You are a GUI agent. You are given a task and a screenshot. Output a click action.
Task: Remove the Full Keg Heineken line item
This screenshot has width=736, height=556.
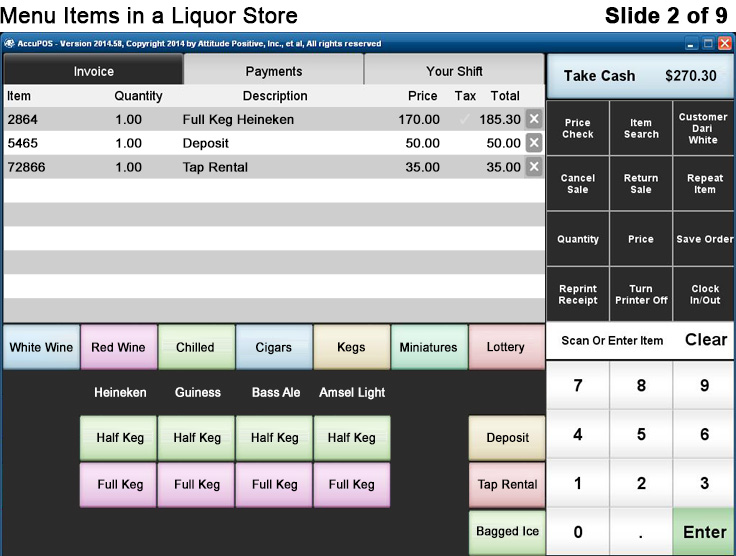534,119
